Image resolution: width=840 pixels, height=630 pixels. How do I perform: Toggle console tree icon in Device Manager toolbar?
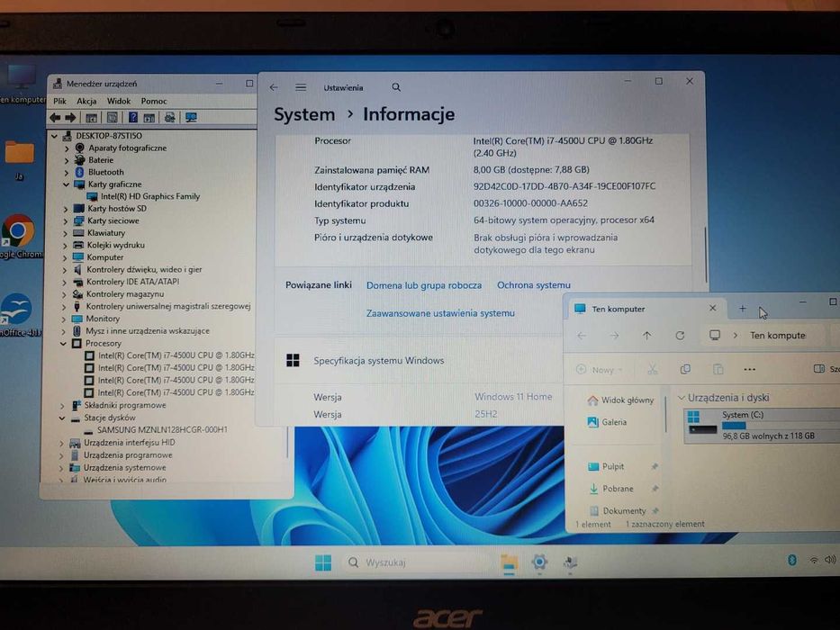(x=92, y=117)
